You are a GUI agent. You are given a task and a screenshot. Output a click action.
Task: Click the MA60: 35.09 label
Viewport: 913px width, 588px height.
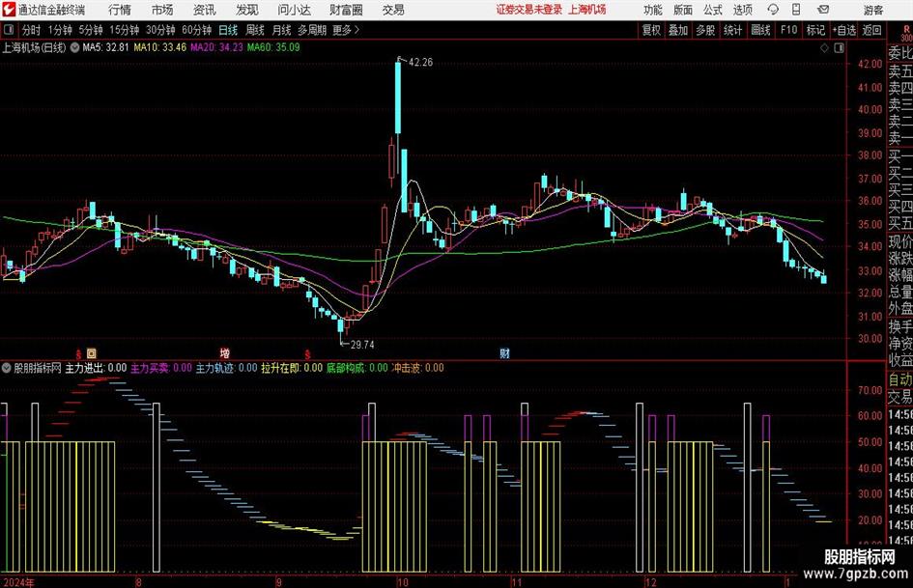(x=273, y=47)
